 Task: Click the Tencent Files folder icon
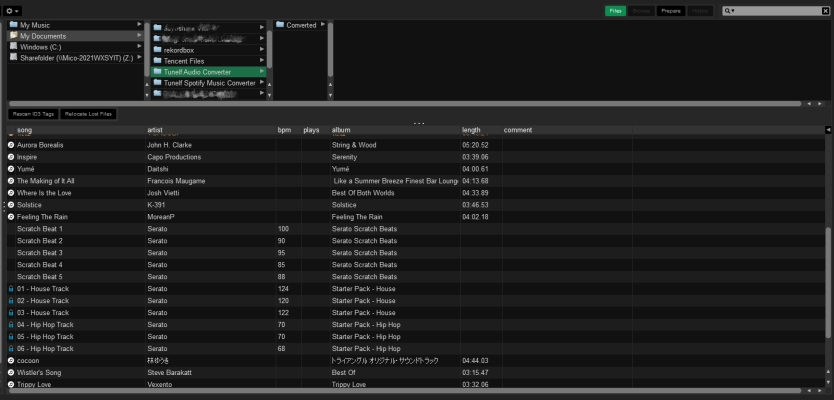157,61
